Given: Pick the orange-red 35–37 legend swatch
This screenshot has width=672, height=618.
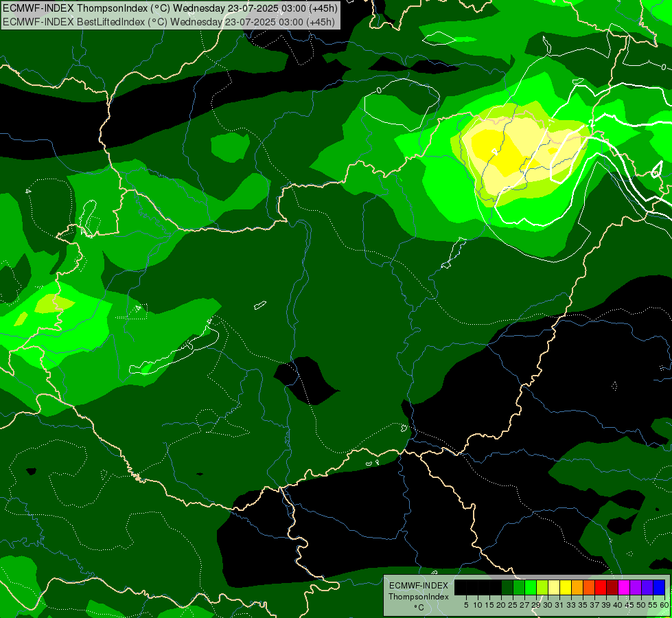Looking at the screenshot, I should pos(589,587).
